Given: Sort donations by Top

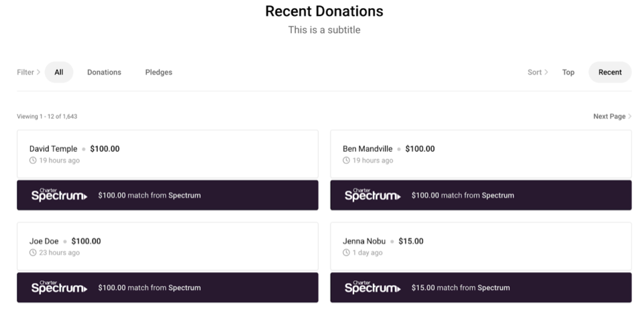Looking at the screenshot, I should coord(568,72).
